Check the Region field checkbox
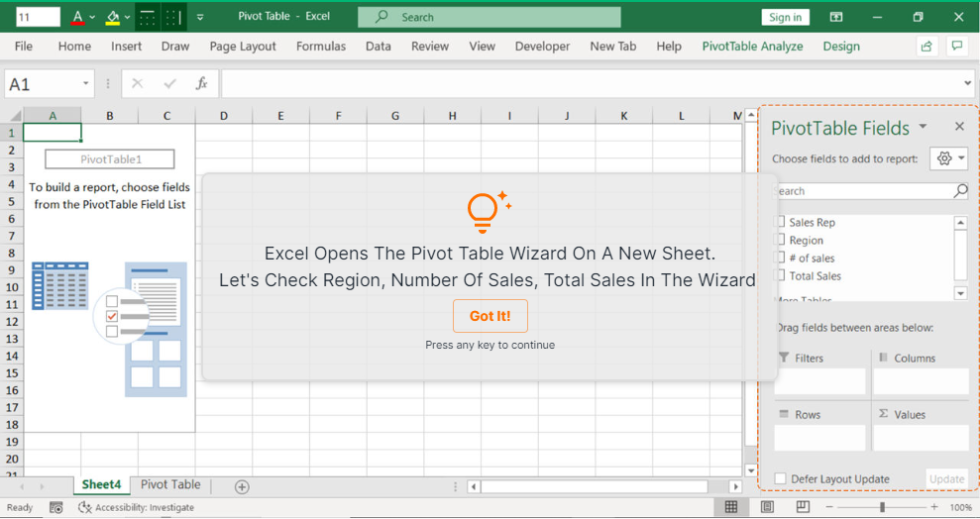Screen dimensions: 980x519 [780, 240]
